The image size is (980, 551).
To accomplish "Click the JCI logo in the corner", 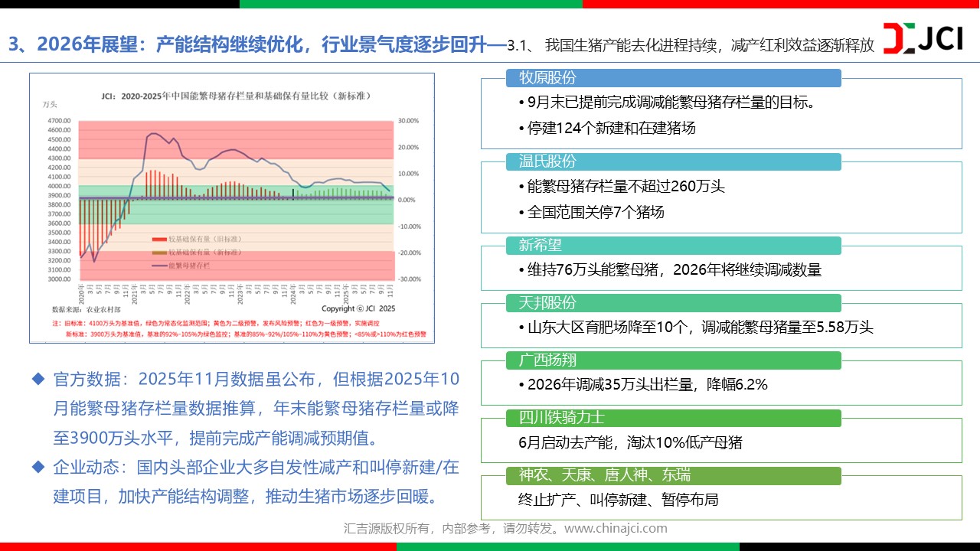I will pyautogui.click(x=923, y=38).
